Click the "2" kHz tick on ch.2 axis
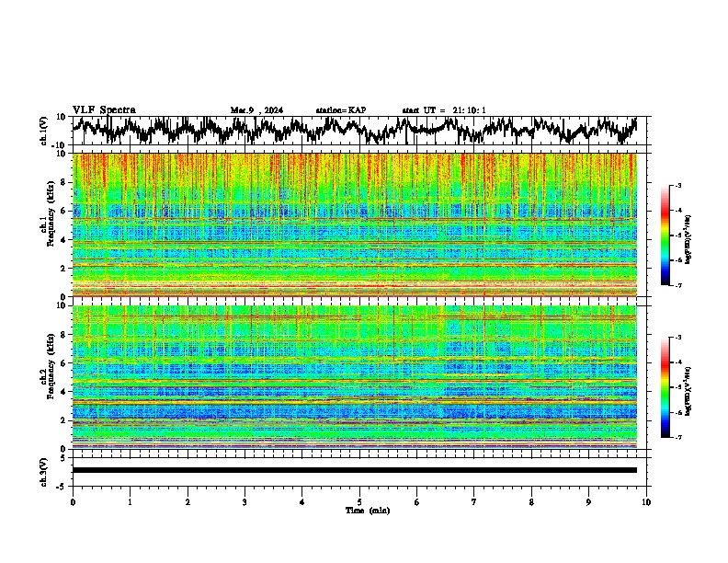Image resolution: width=728 pixels, height=563 pixels. click(64, 420)
